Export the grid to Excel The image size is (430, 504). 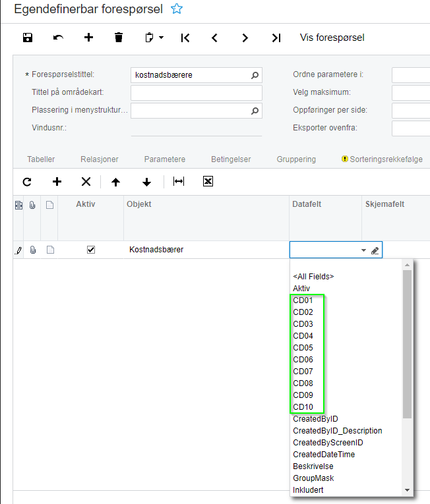[208, 181]
